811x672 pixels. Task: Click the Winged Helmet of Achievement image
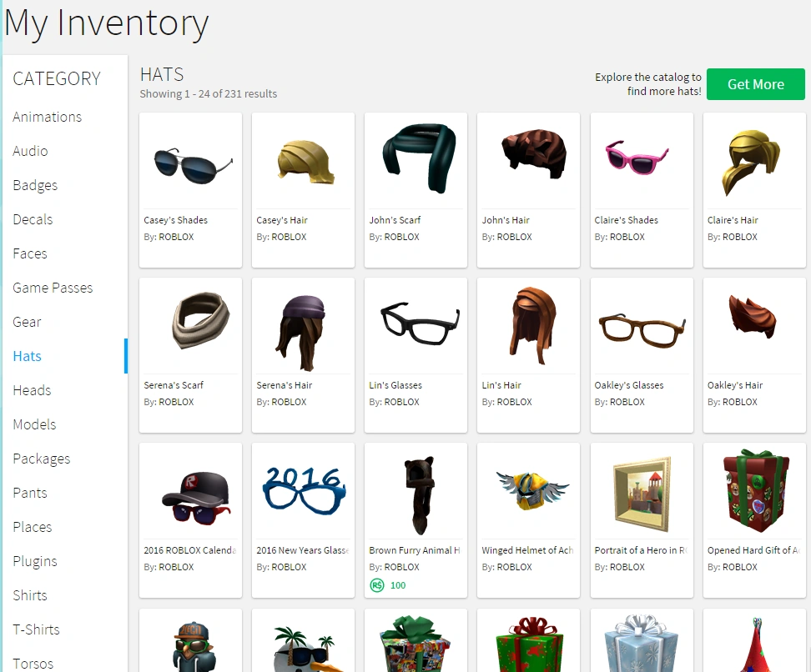click(528, 490)
